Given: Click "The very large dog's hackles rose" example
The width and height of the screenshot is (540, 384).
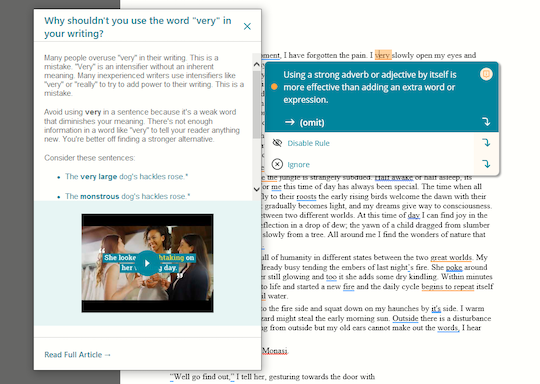Looking at the screenshot, I should coord(126,177).
